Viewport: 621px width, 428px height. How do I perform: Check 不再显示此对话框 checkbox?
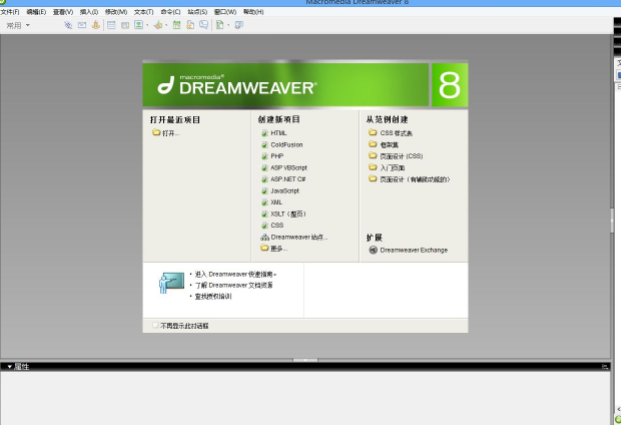click(155, 325)
